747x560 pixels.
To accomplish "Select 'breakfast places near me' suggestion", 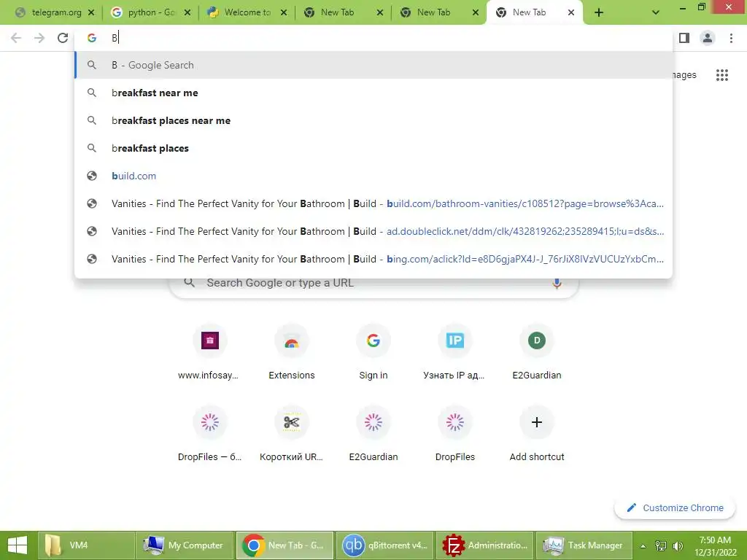I will click(373, 120).
